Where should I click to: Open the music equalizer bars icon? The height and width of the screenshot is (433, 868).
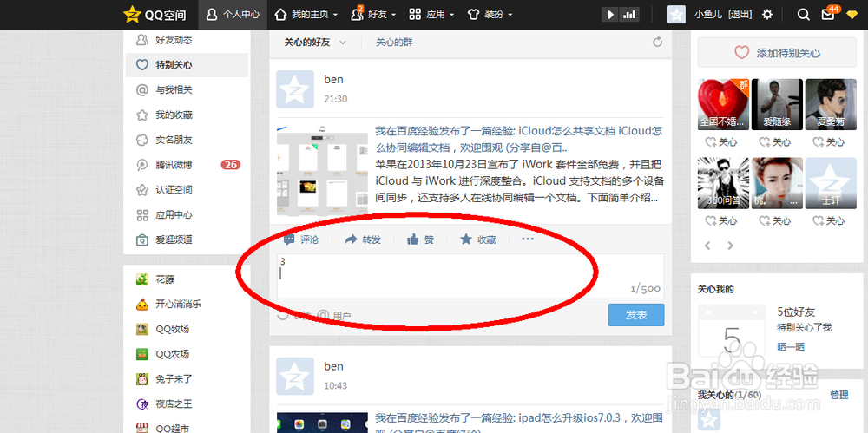click(629, 15)
